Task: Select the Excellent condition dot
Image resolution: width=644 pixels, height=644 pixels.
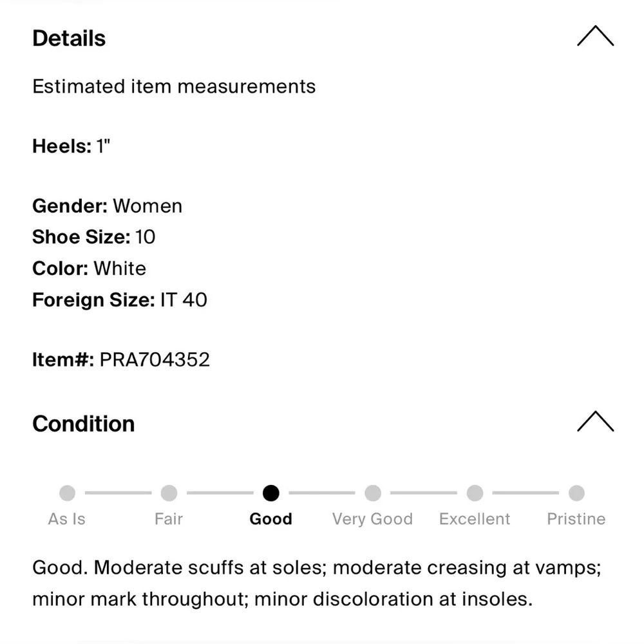Action: 475,493
